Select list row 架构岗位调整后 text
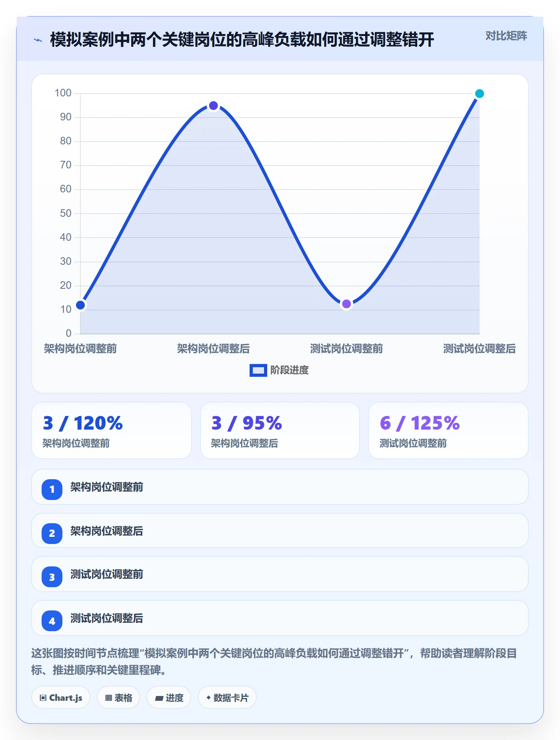Viewport: 560px width, 740px height. [107, 531]
